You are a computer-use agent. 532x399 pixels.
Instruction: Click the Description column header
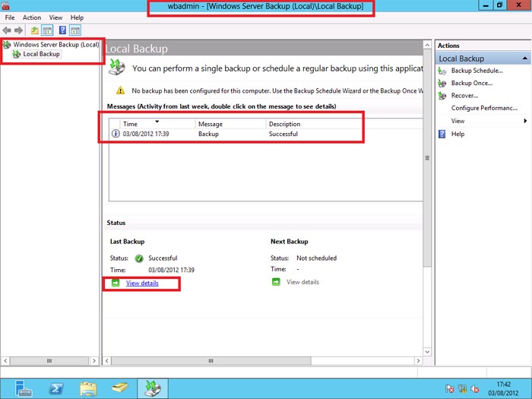[284, 124]
